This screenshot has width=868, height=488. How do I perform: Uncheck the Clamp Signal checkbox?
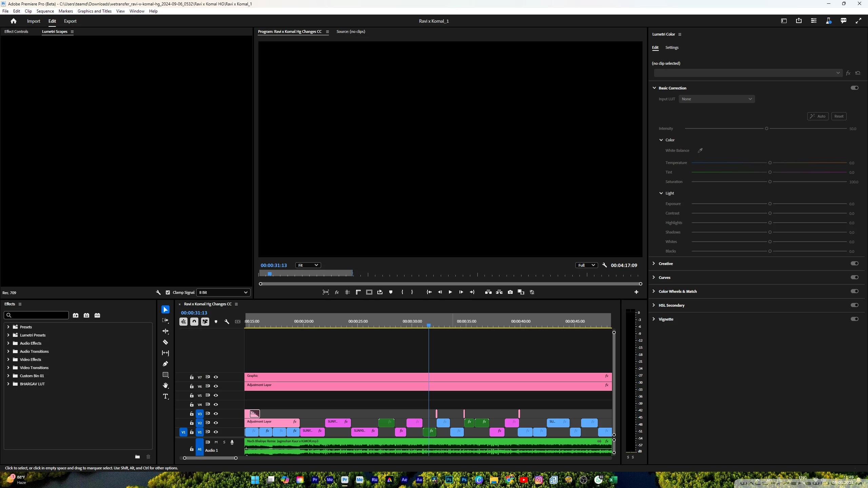click(x=168, y=292)
